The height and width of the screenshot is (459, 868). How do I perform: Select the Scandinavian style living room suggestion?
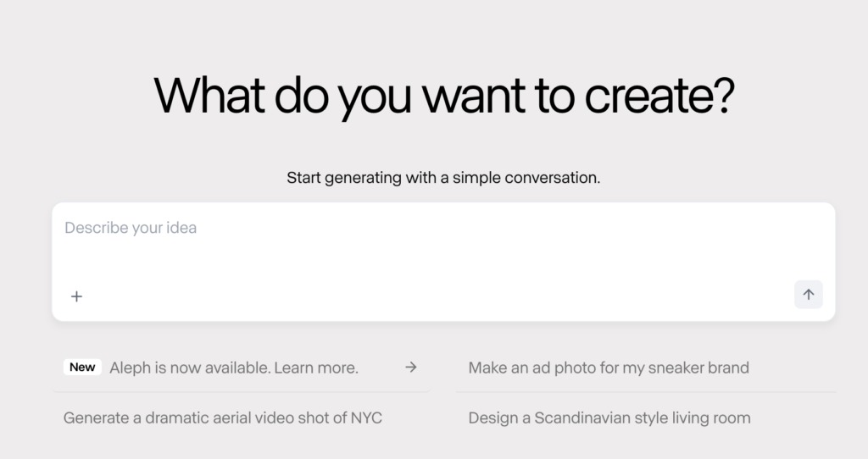point(609,418)
